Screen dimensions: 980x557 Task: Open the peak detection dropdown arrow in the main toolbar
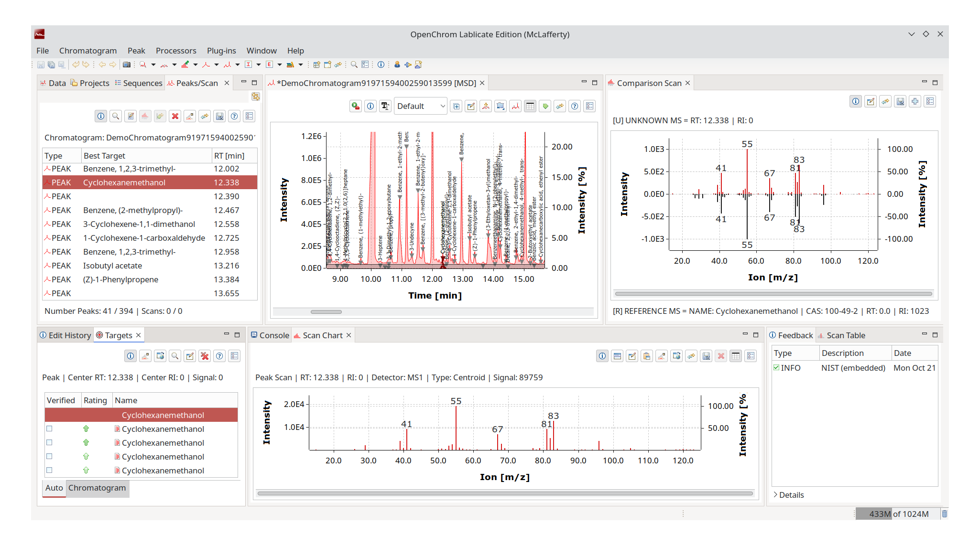click(216, 64)
